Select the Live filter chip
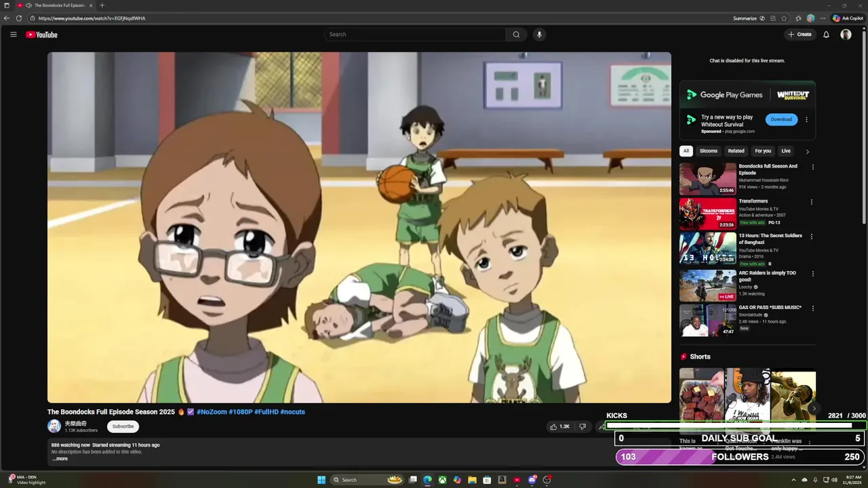This screenshot has width=868, height=488. pyautogui.click(x=786, y=151)
